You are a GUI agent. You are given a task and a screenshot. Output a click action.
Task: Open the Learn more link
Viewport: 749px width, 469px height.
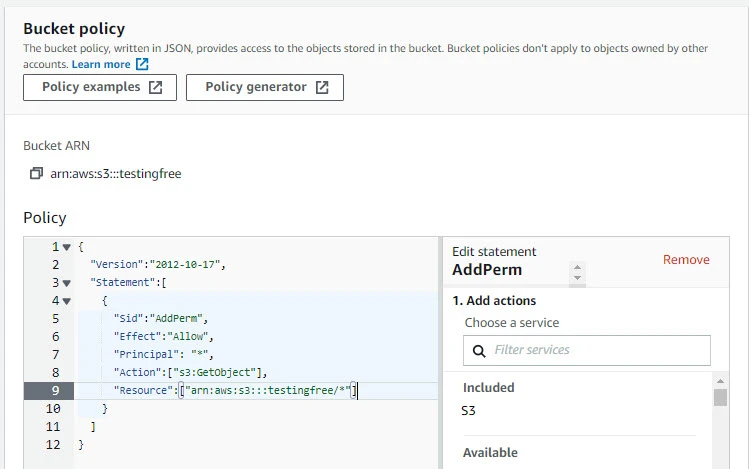pyautogui.click(x=101, y=64)
